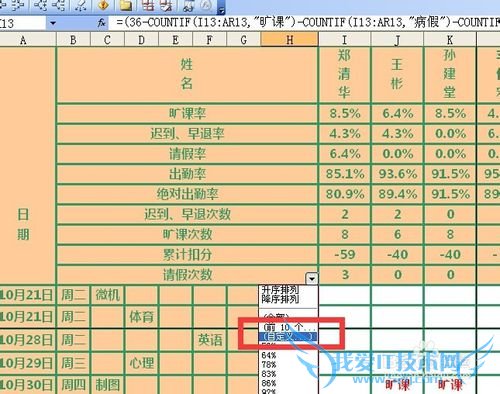
Task: Click the Remove All Arrows icon
Action: coord(81,5)
